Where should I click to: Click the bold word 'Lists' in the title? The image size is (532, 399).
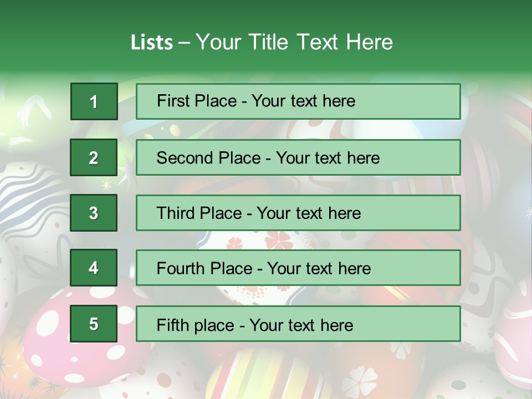point(152,42)
